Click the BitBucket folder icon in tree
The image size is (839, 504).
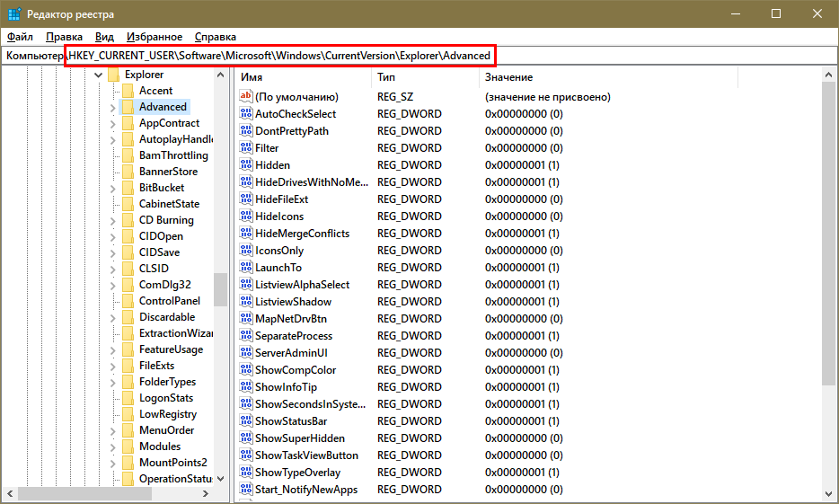pyautogui.click(x=128, y=188)
